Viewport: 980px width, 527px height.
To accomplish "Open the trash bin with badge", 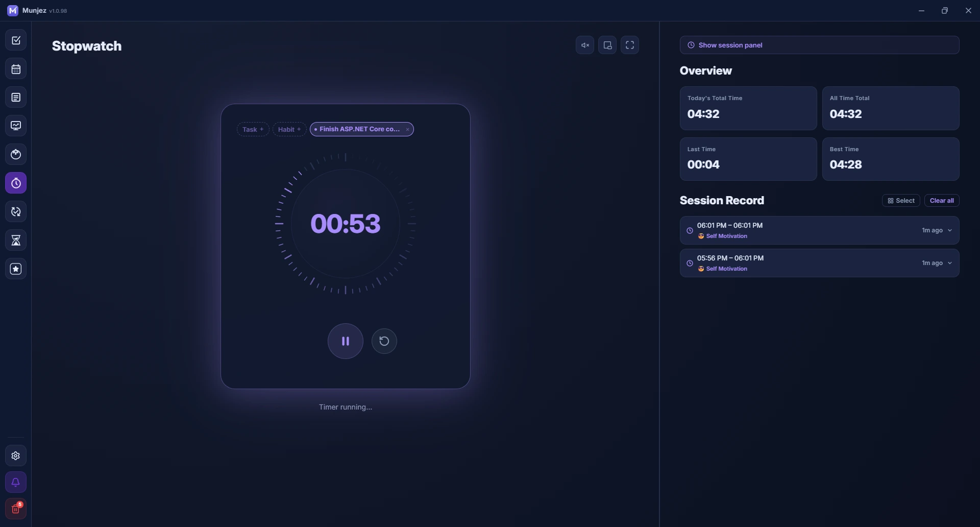I will click(x=16, y=509).
